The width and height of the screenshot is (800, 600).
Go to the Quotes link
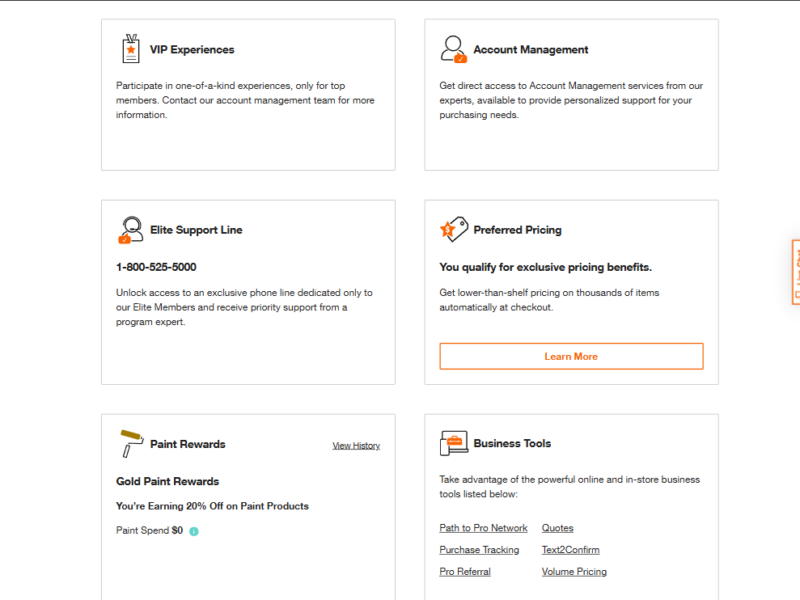pos(557,528)
